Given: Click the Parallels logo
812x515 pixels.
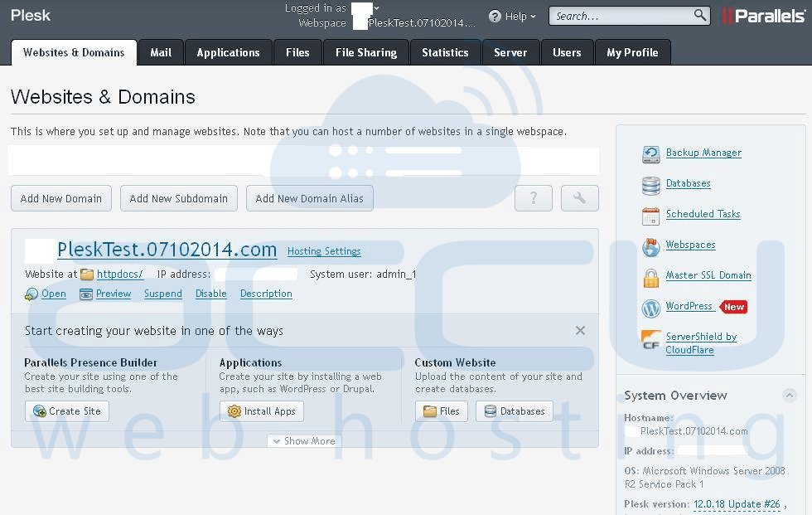Looking at the screenshot, I should point(763,14).
